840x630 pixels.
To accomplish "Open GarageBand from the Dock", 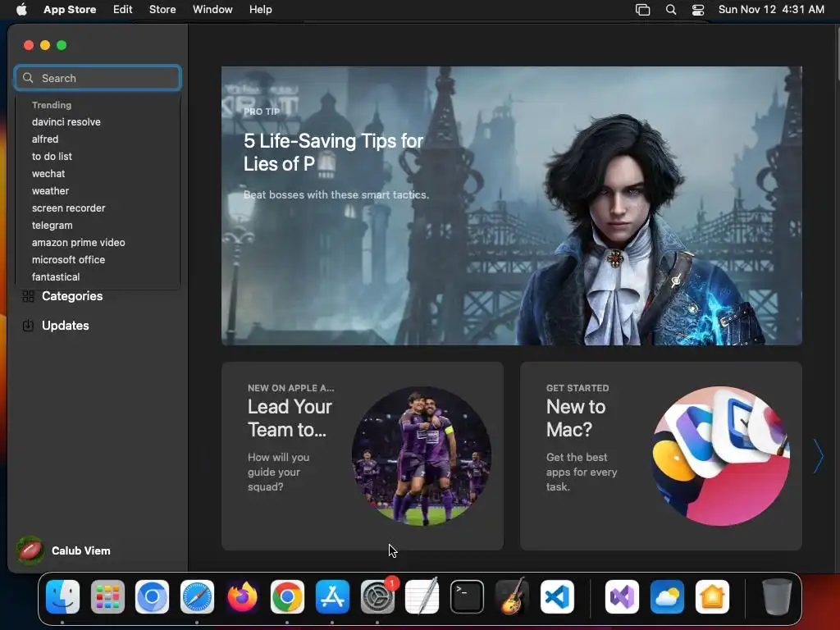I will tap(512, 596).
